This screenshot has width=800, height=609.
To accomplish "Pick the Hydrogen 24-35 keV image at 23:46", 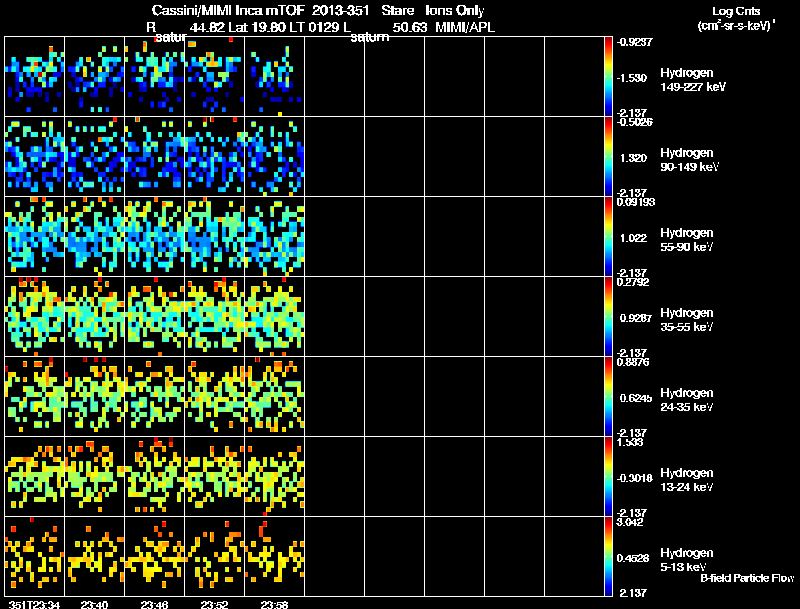I will point(155,397).
